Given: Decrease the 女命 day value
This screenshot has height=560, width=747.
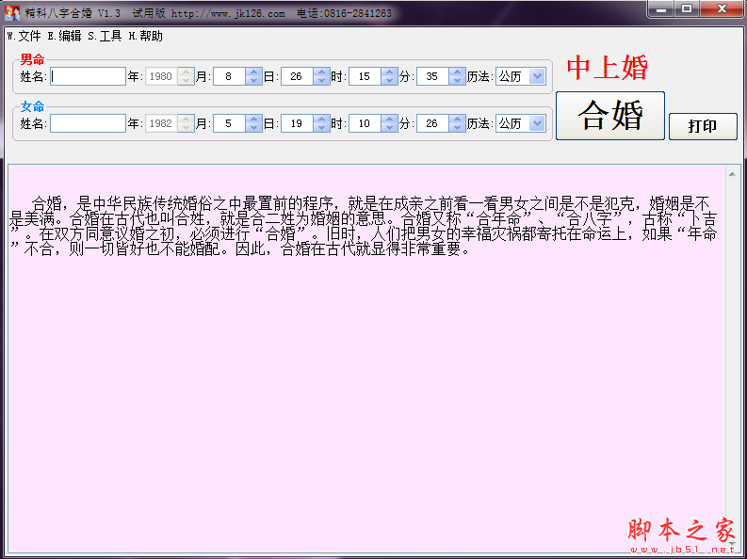Looking at the screenshot, I should 321,128.
